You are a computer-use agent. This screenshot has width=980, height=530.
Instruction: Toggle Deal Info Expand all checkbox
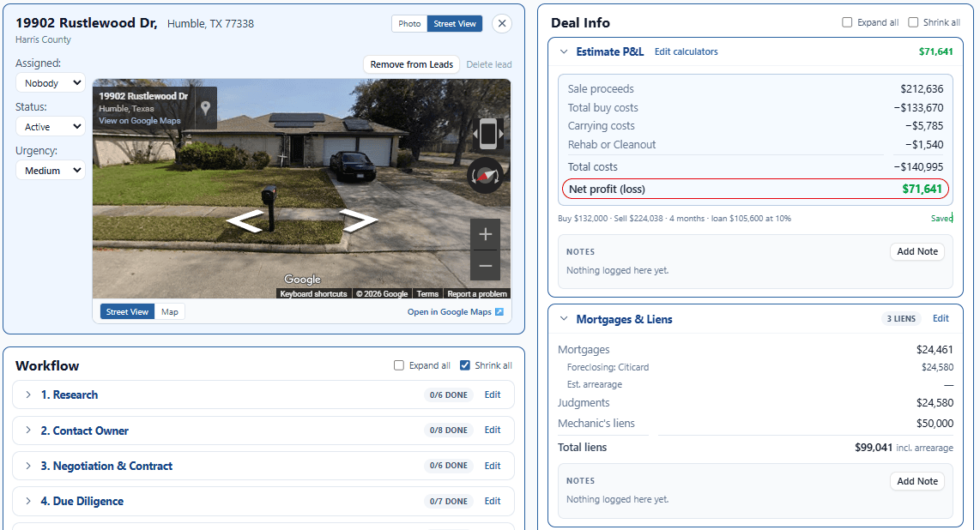pyautogui.click(x=847, y=22)
